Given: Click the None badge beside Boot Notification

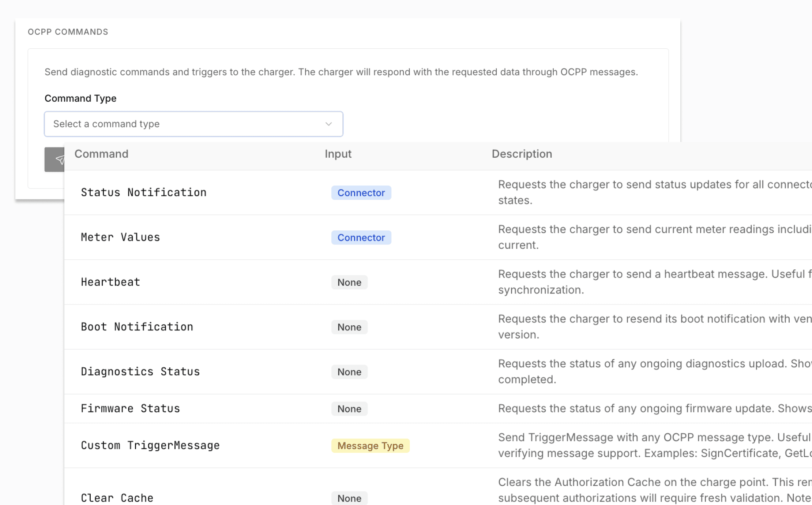Looking at the screenshot, I should pos(349,327).
